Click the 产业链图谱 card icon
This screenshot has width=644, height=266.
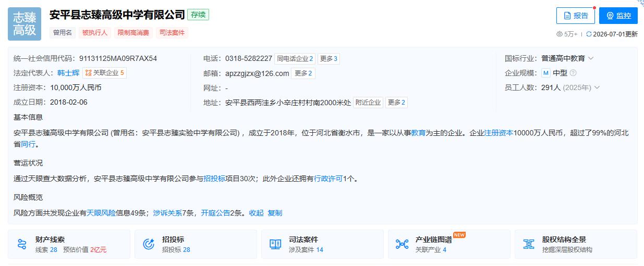coord(402,244)
